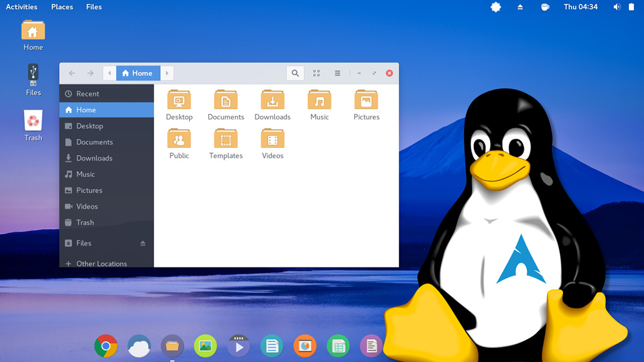Select the Home breadcrumb button
This screenshot has width=644, height=362.
pos(138,73)
